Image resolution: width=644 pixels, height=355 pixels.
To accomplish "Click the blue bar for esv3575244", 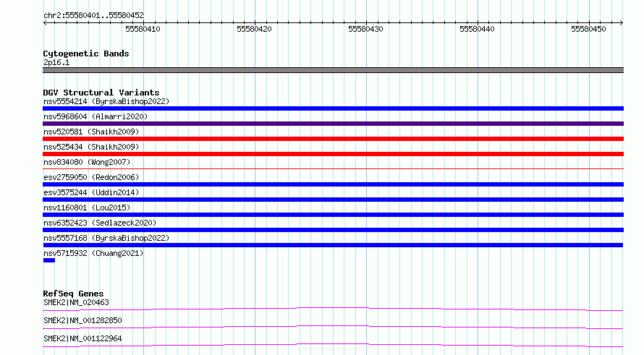I will (x=333, y=200).
